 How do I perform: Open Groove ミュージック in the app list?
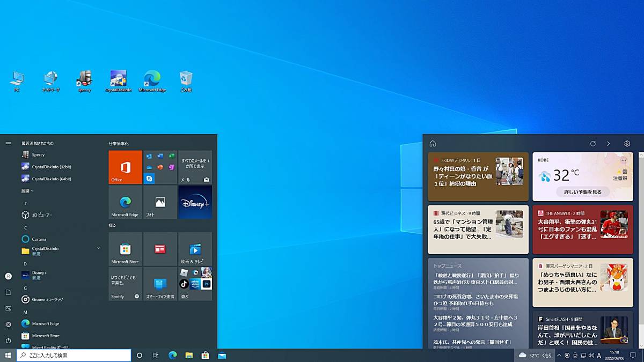coord(62,299)
